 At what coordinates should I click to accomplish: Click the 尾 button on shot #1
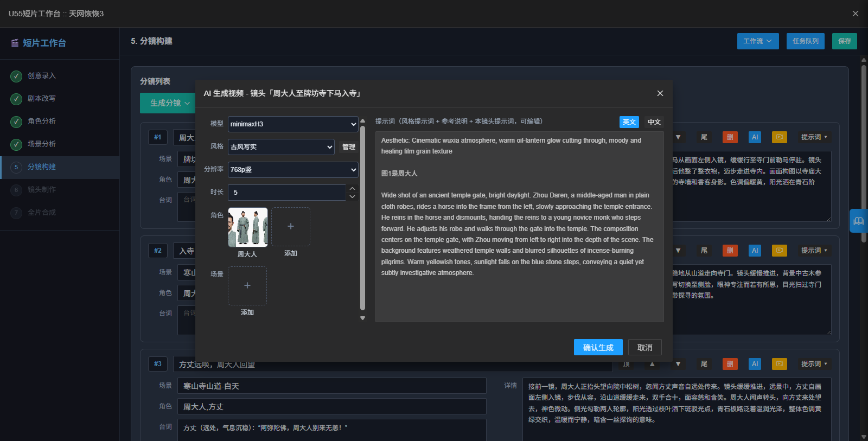click(x=704, y=137)
